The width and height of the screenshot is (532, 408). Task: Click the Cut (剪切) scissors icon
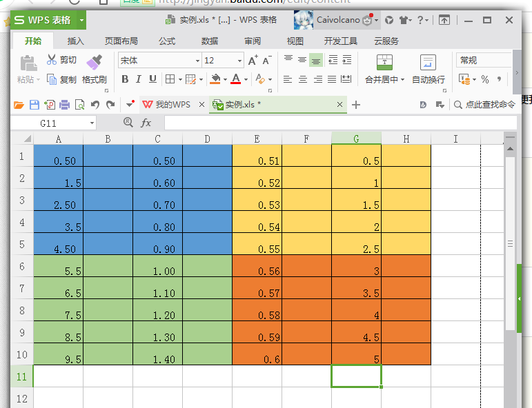(52, 60)
